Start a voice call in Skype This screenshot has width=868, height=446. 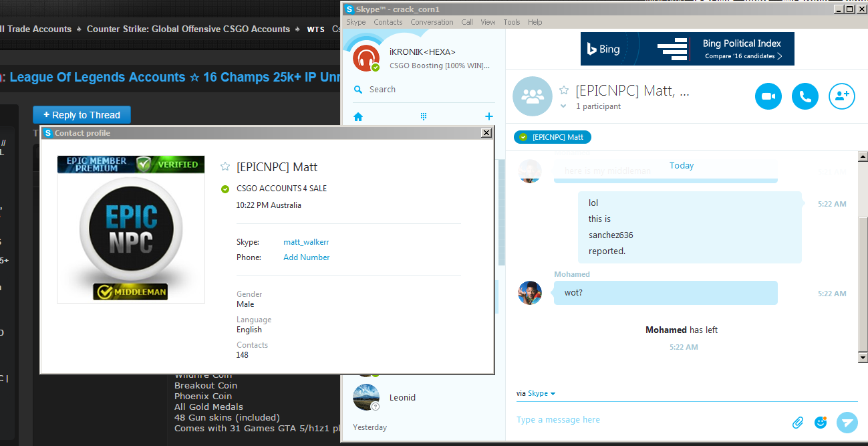(805, 96)
